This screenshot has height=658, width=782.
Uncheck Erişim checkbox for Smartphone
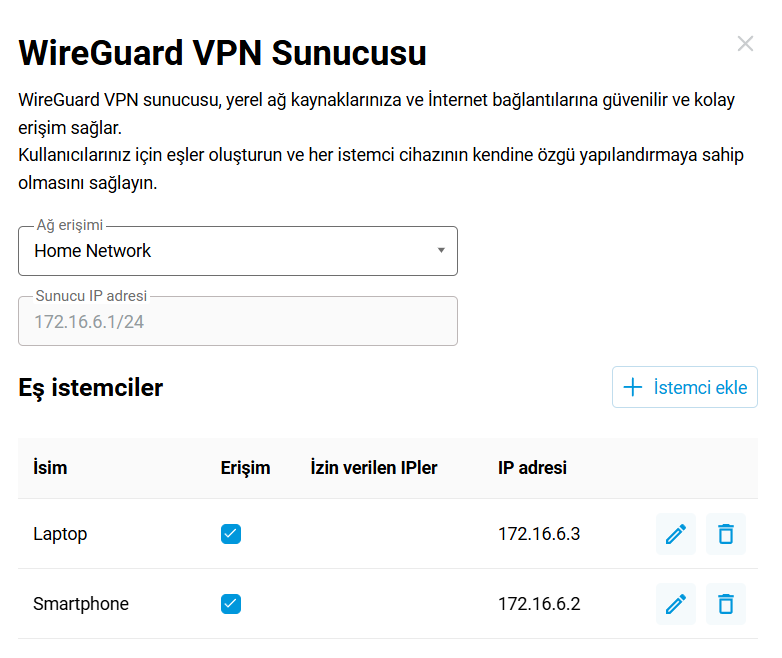pyautogui.click(x=231, y=604)
